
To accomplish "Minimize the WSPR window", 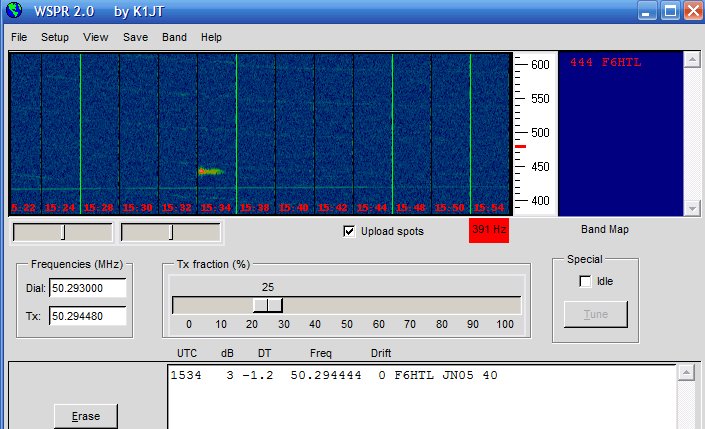I will pos(647,11).
